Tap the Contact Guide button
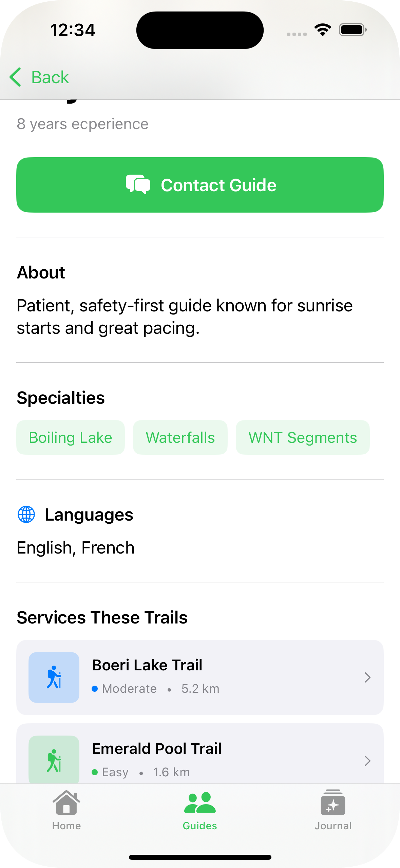Image resolution: width=400 pixels, height=868 pixels. point(200,185)
